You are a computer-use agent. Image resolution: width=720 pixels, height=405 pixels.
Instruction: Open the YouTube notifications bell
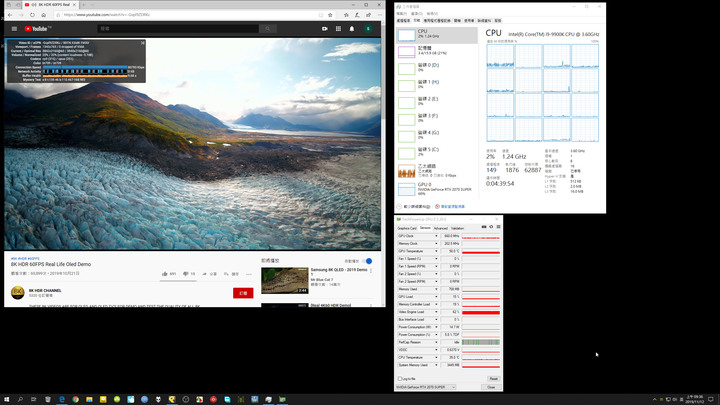352,28
